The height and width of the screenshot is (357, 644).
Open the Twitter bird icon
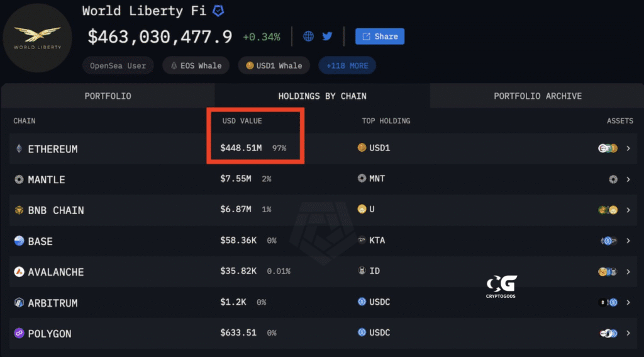coord(327,36)
